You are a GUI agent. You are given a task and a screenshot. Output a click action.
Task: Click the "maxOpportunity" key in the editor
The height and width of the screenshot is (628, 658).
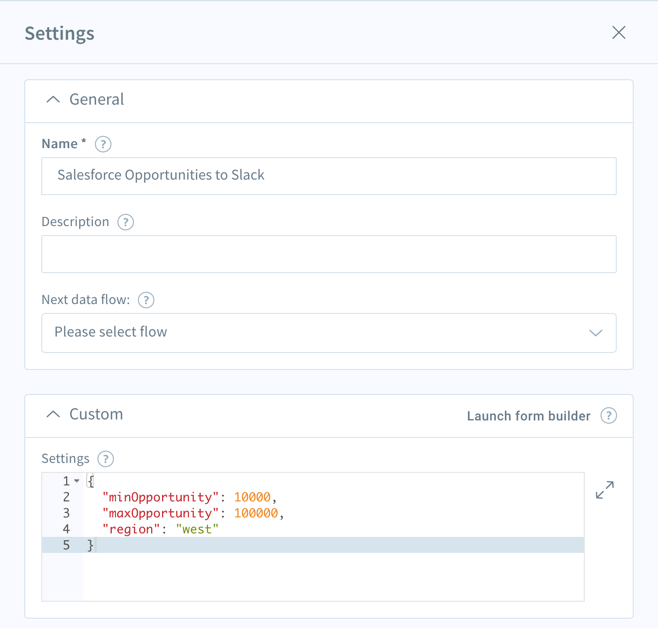(x=161, y=513)
